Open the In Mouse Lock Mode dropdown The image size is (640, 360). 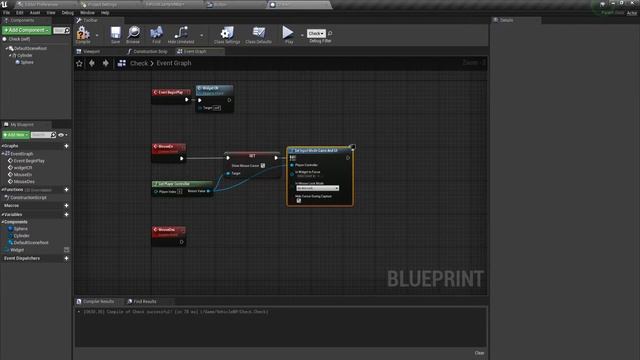click(318, 188)
